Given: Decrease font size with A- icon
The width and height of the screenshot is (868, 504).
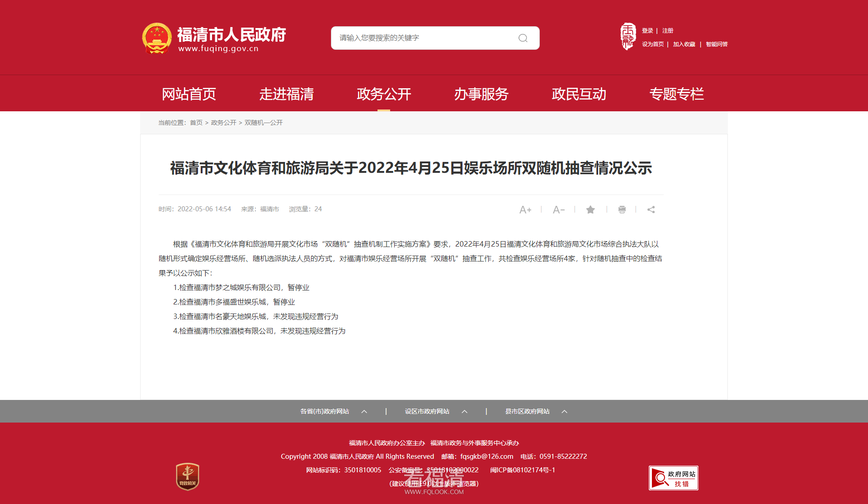Looking at the screenshot, I should (x=558, y=209).
